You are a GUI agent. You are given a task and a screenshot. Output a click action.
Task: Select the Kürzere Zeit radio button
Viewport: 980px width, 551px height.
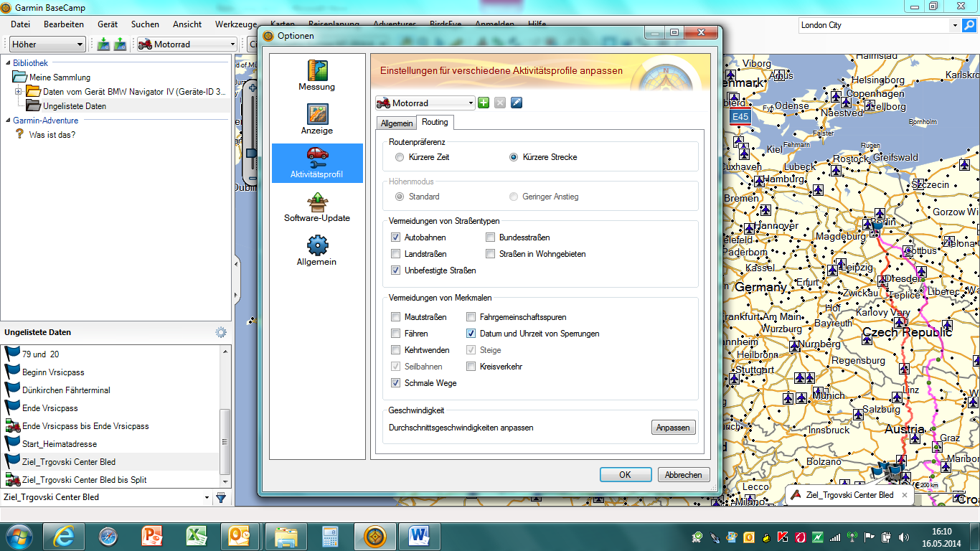click(x=400, y=157)
